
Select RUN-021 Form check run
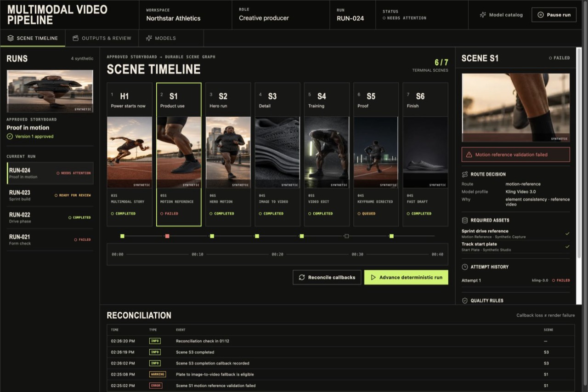click(50, 239)
